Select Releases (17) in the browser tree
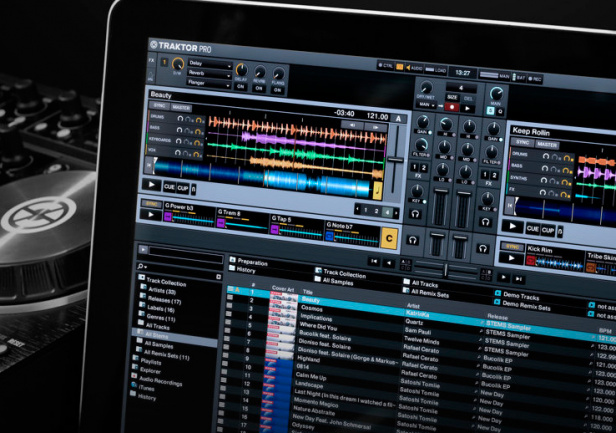The image size is (616, 433). click(164, 300)
